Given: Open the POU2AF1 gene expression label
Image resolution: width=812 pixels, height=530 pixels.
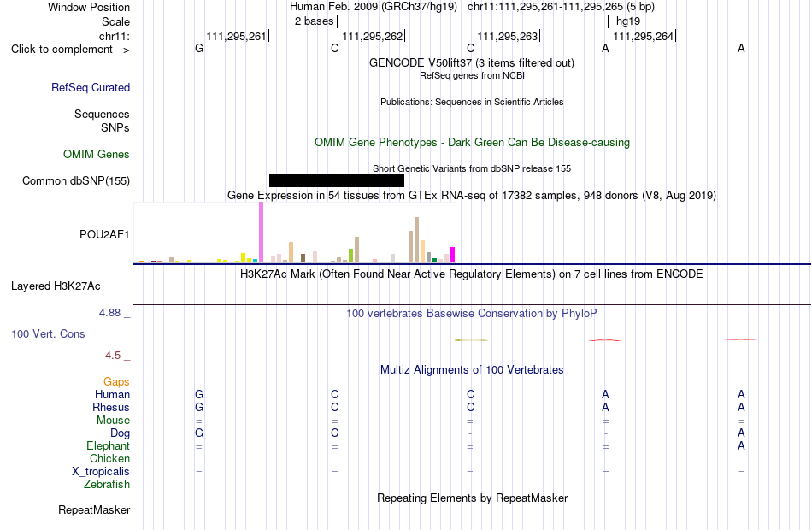Looking at the screenshot, I should [x=104, y=235].
